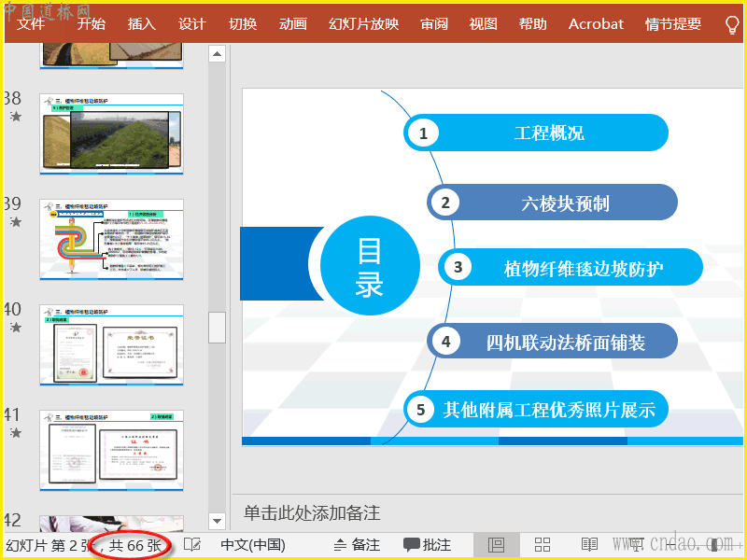Click the 目录 circle on the slide
The width and height of the screenshot is (747, 560).
[x=370, y=265]
